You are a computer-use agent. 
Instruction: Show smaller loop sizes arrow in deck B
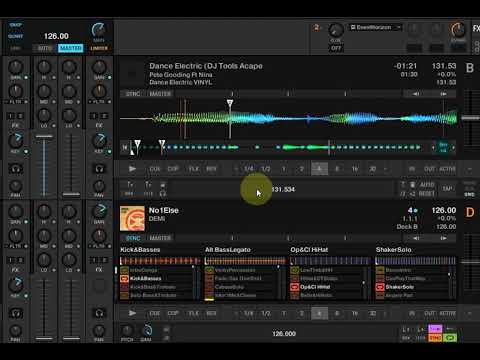tap(236, 169)
